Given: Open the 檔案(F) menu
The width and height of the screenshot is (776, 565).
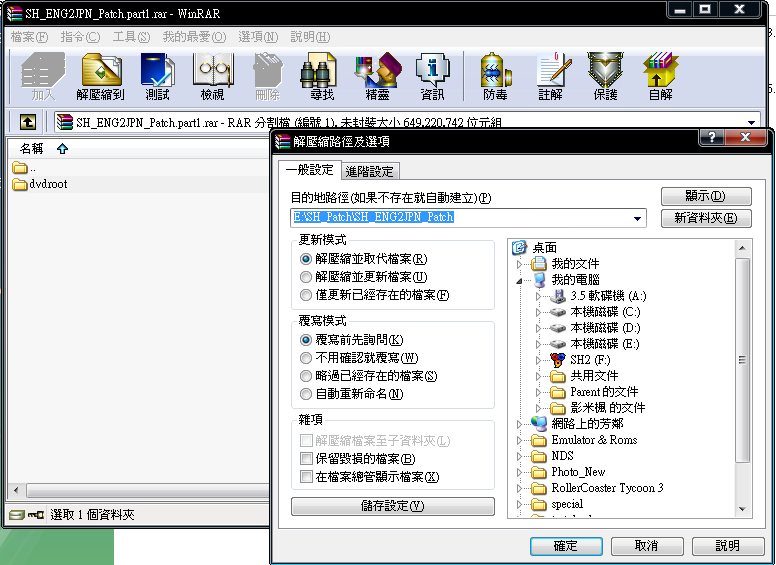Looking at the screenshot, I should pyautogui.click(x=29, y=37).
